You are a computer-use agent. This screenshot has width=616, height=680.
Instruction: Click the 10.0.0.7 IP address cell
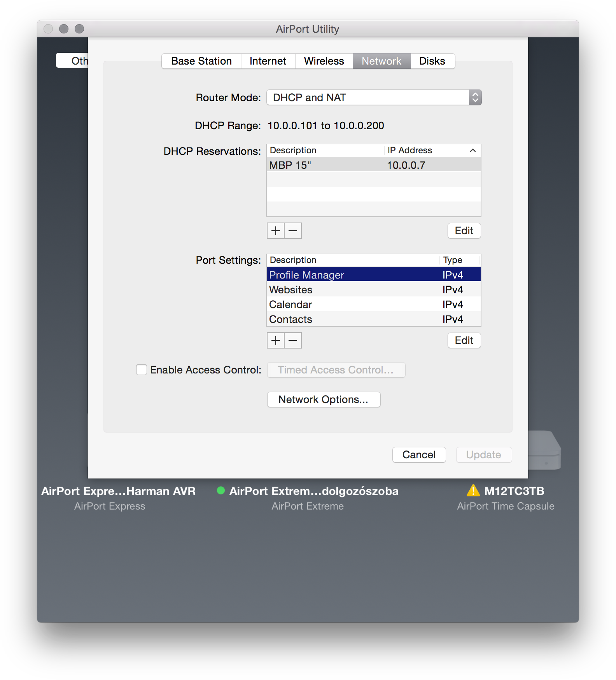pyautogui.click(x=406, y=165)
